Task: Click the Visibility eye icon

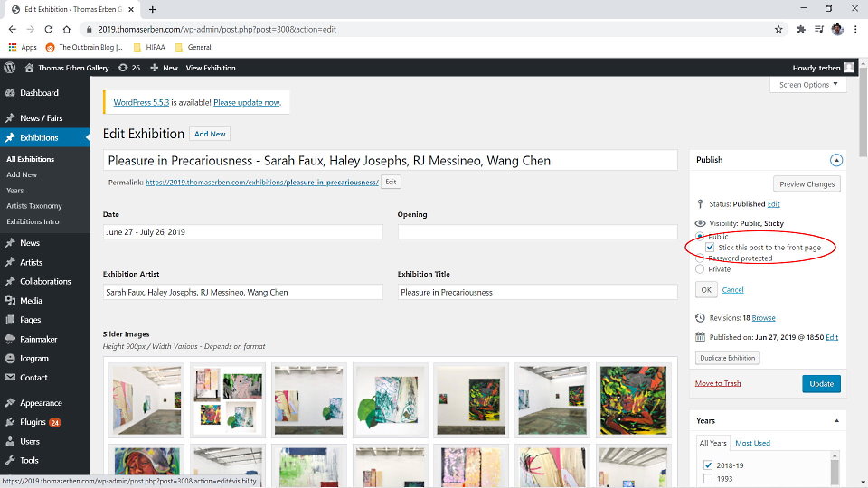Action: click(x=700, y=223)
